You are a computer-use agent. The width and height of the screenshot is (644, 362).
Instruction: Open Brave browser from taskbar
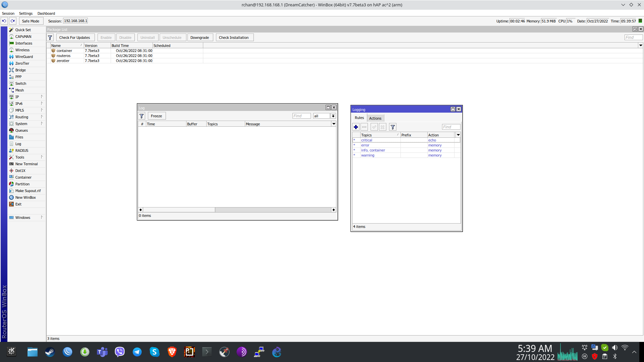click(x=172, y=352)
